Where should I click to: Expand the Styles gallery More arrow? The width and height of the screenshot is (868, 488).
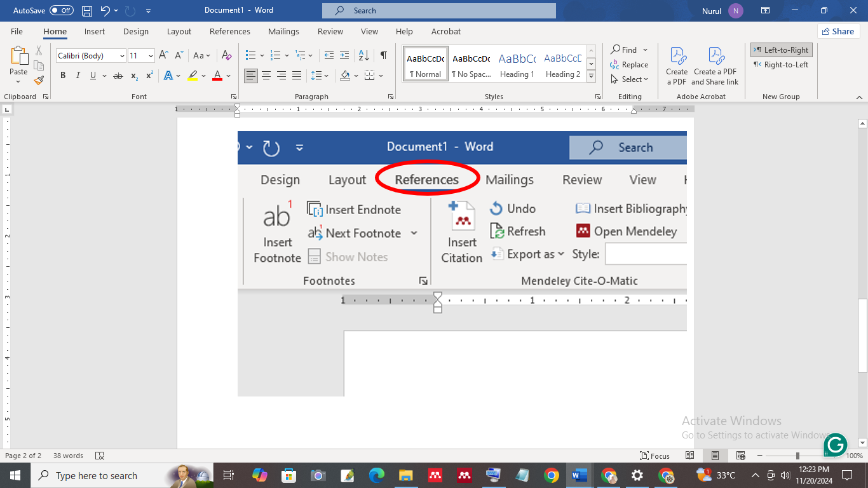point(591,76)
